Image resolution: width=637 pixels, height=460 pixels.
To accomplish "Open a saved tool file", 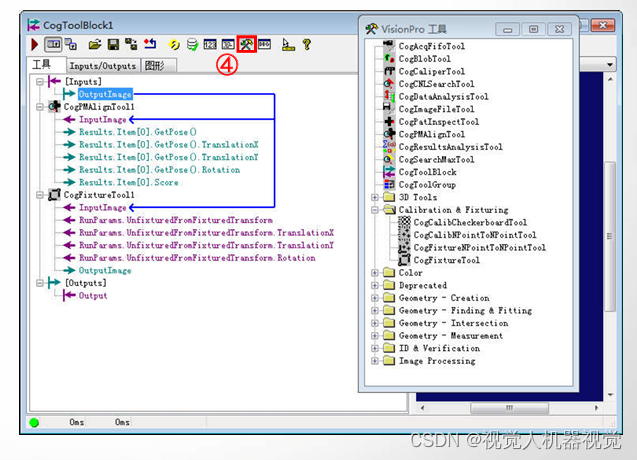I will pos(95,44).
